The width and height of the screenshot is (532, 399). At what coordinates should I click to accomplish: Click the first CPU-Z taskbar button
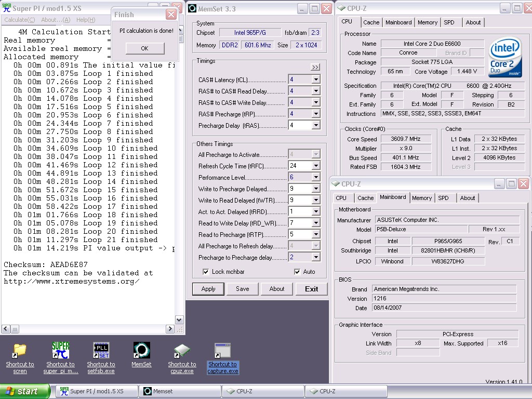coord(263,391)
